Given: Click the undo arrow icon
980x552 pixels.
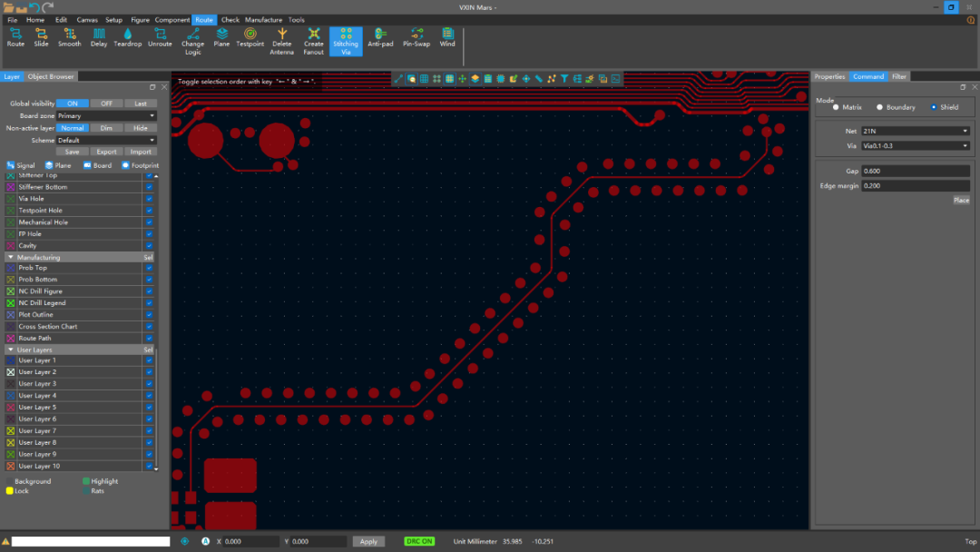Looking at the screenshot, I should pos(35,7).
